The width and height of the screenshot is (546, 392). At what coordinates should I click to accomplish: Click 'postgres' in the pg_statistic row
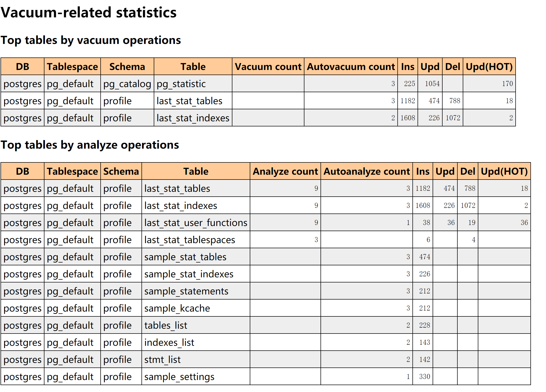coord(22,84)
